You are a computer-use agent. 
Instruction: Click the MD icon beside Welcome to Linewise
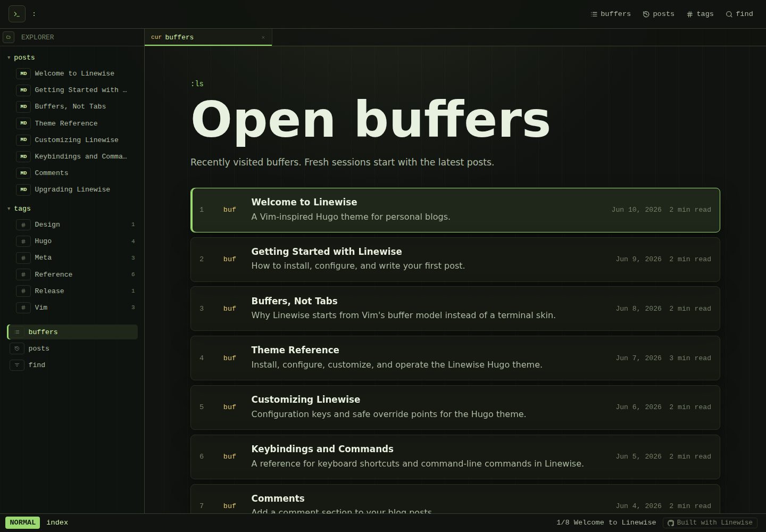click(23, 73)
